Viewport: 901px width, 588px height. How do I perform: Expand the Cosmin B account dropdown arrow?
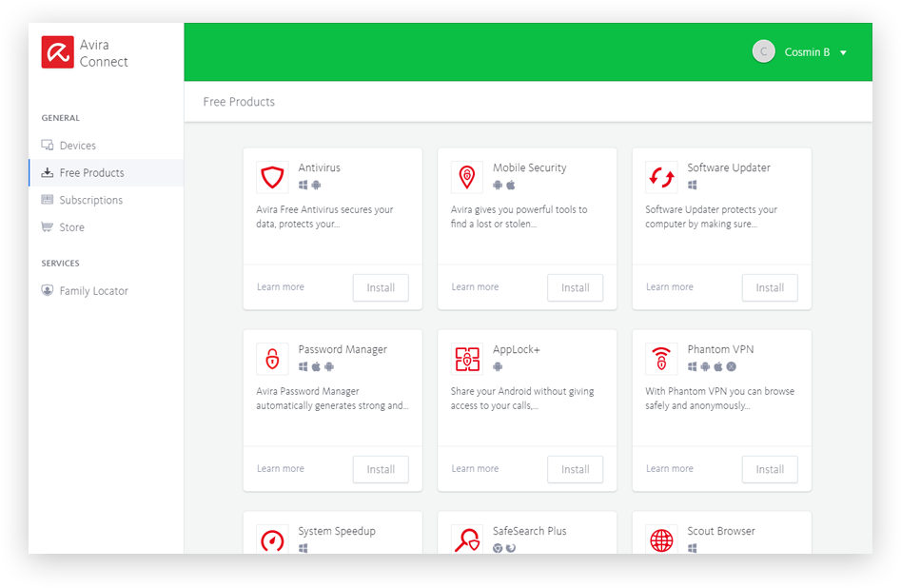[844, 53]
